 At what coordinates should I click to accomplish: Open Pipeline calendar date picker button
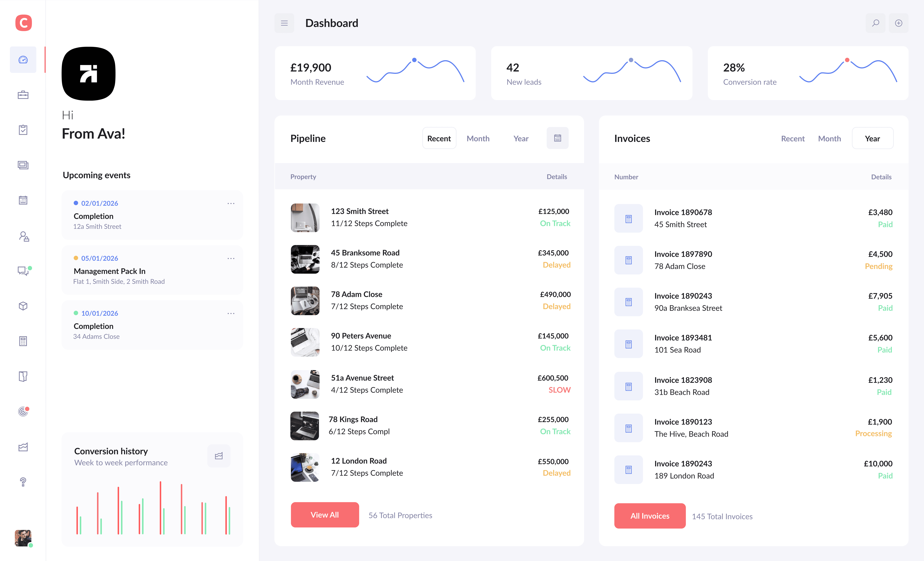557,138
